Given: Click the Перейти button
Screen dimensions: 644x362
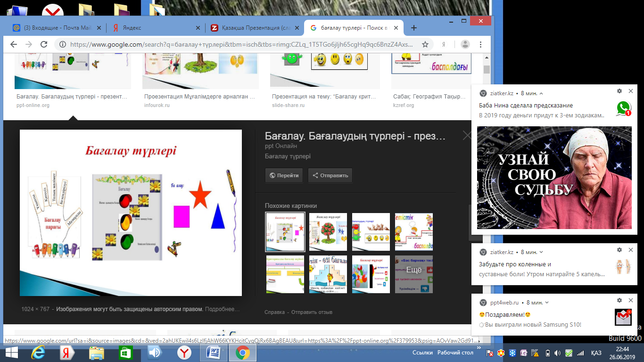Looking at the screenshot, I should [x=284, y=175].
